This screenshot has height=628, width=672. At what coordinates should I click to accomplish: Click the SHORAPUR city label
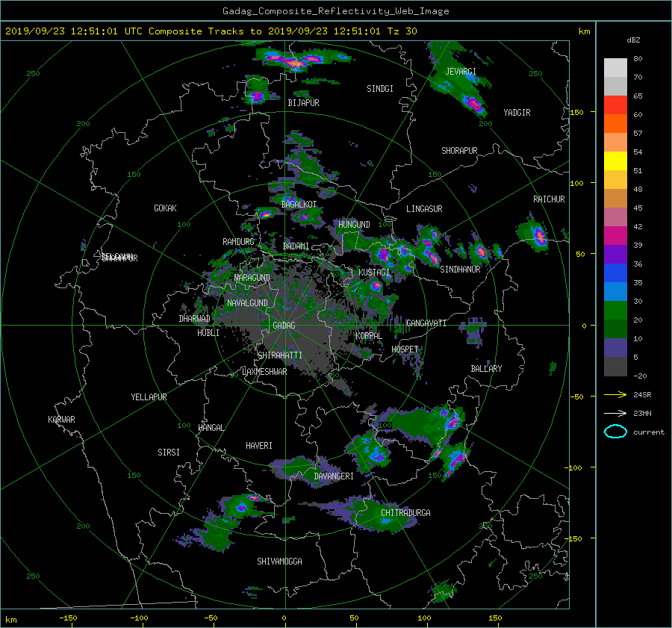tap(459, 150)
